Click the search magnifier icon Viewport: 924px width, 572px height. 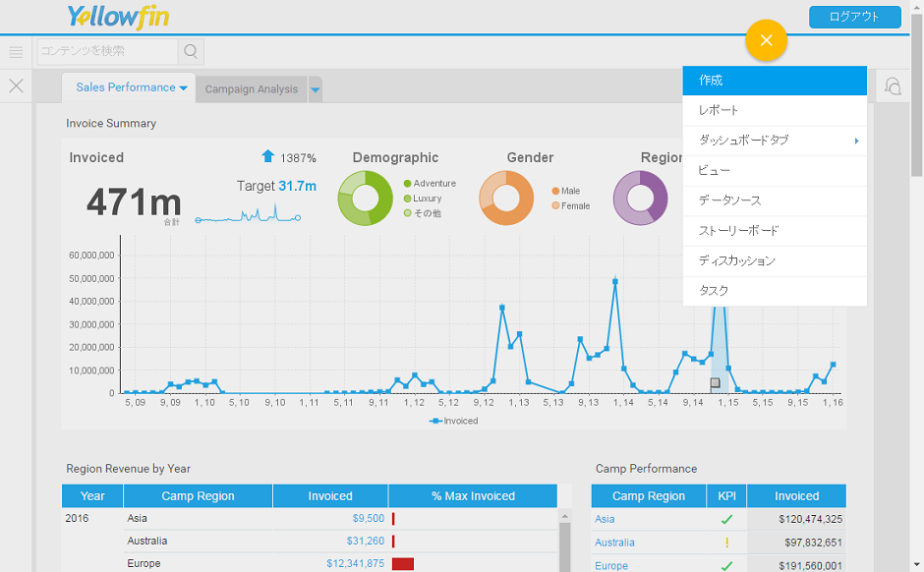coord(191,51)
